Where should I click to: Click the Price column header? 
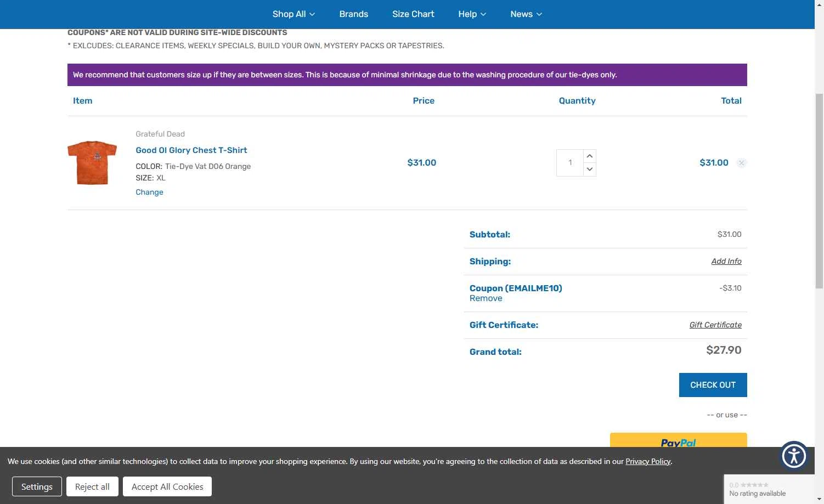pyautogui.click(x=424, y=101)
